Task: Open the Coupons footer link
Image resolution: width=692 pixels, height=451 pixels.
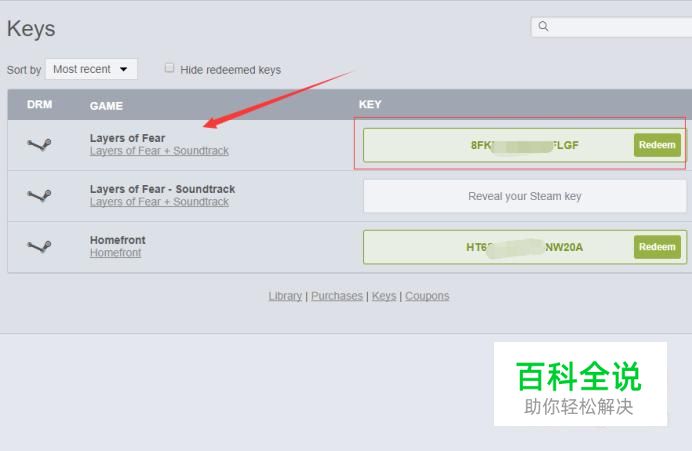Action: point(427,296)
